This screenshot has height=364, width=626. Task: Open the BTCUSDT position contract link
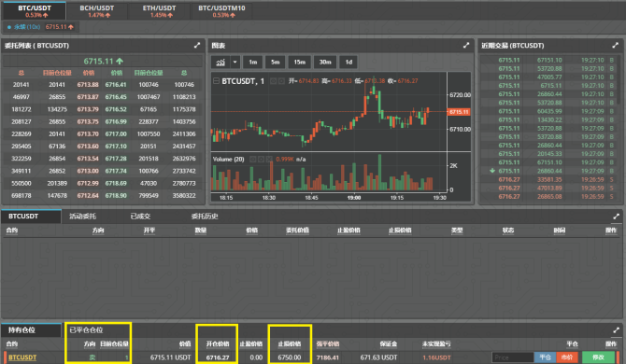coord(22,357)
